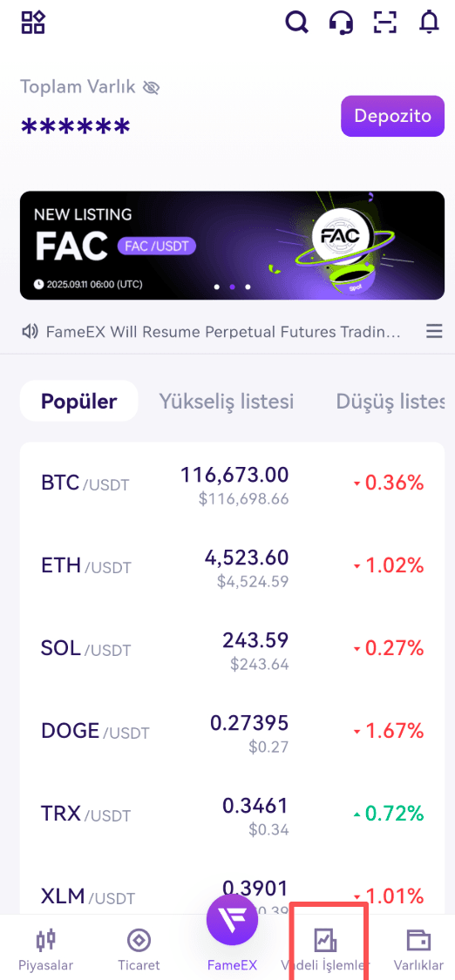
Task: Open customer support headset icon
Action: tap(341, 23)
